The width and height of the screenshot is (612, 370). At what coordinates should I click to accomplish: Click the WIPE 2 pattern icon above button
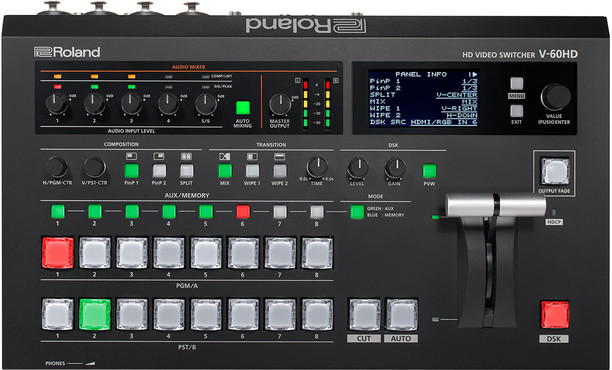pos(279,157)
